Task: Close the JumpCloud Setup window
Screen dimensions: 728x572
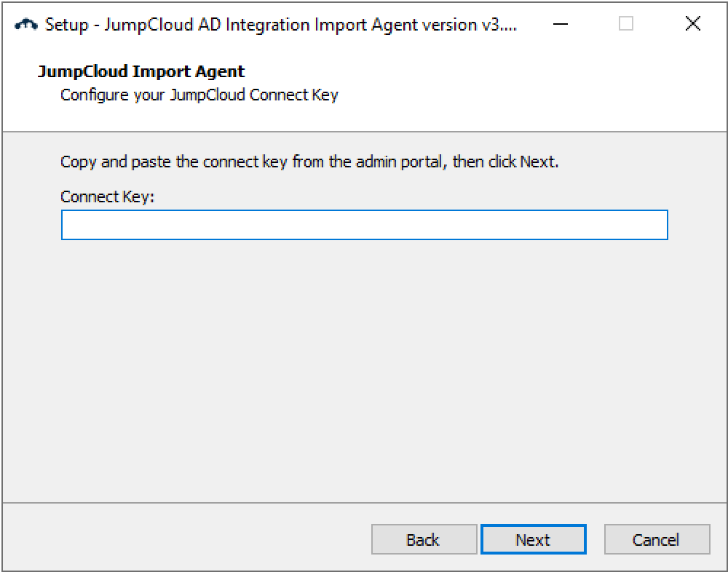Action: click(692, 24)
